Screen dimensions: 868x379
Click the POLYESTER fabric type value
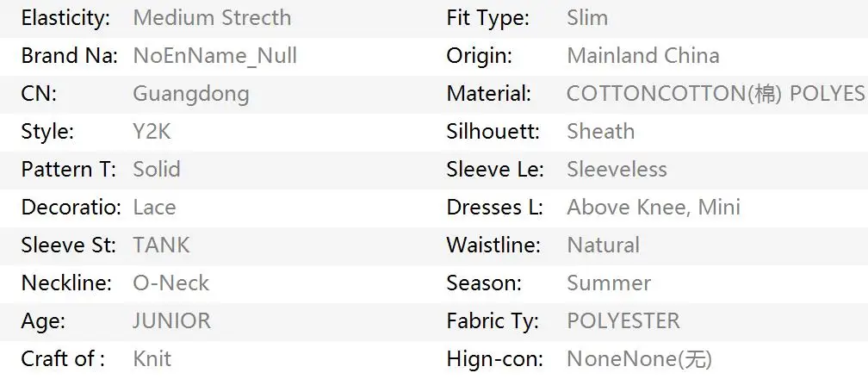623,321
